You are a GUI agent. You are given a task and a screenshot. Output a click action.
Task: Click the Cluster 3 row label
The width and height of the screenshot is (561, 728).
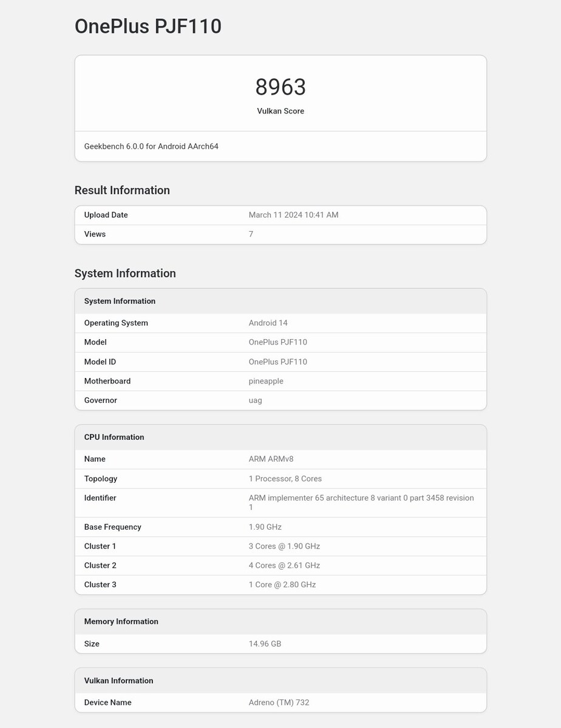(x=100, y=585)
